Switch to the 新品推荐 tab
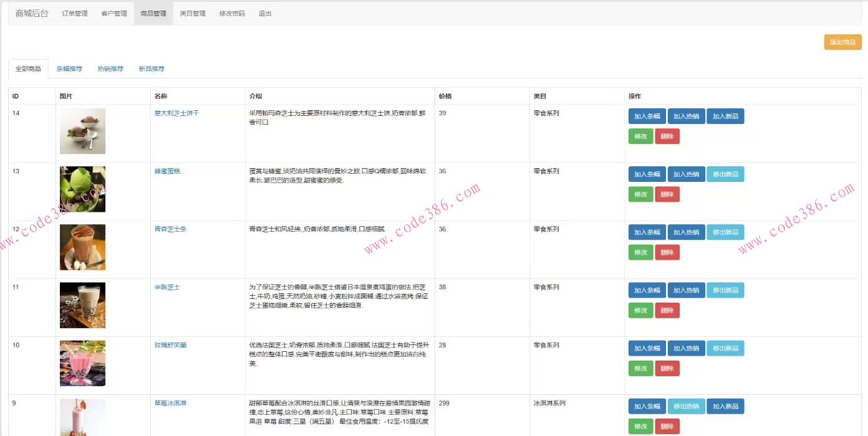 coord(151,69)
